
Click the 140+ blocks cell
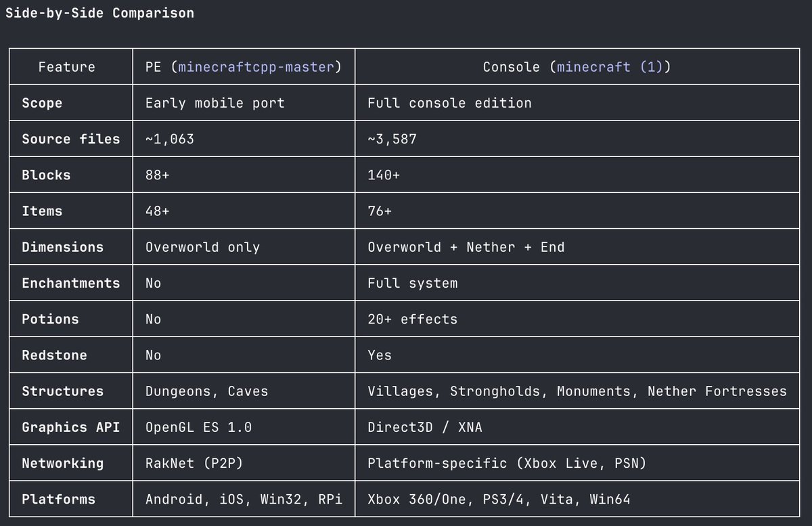click(x=384, y=175)
